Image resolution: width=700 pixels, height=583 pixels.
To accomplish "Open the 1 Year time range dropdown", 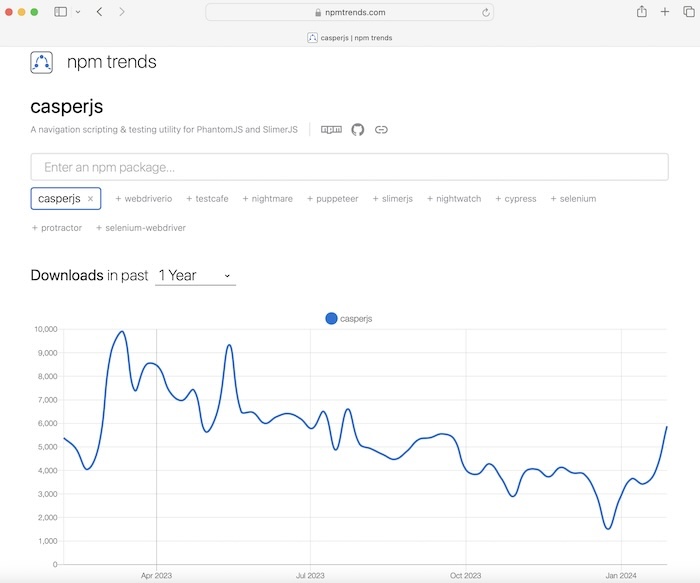I will 195,275.
